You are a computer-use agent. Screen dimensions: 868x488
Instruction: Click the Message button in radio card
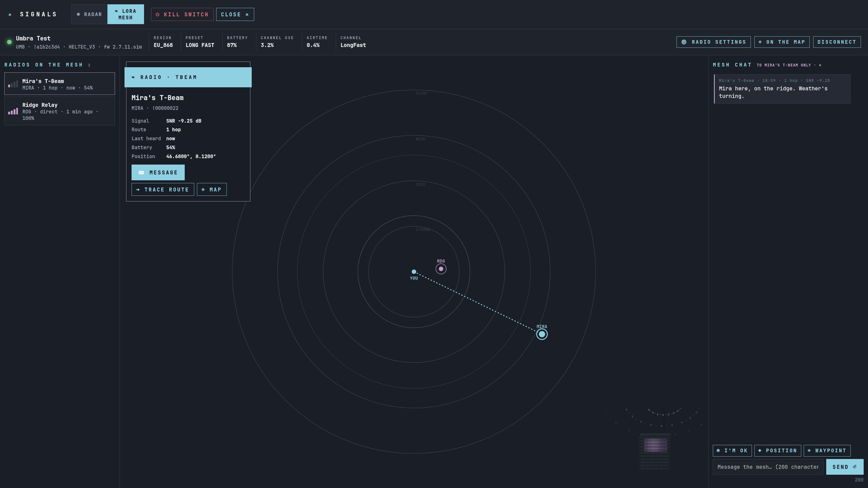tap(158, 172)
